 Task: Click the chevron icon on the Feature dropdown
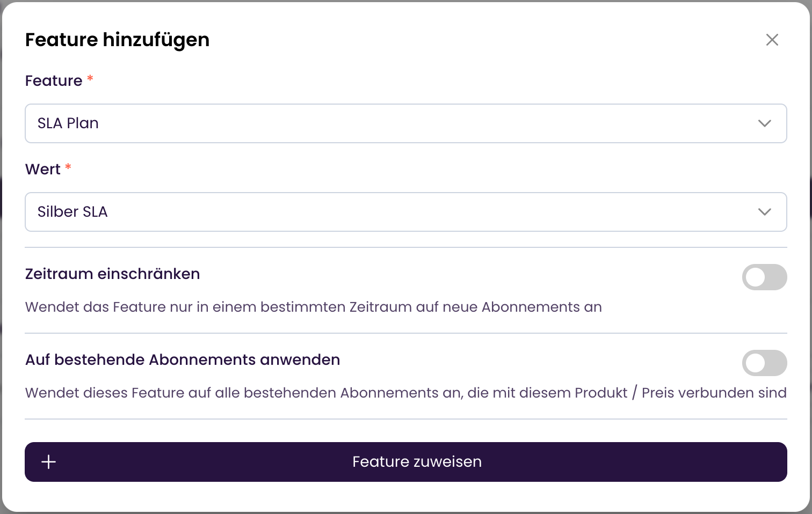coord(765,123)
